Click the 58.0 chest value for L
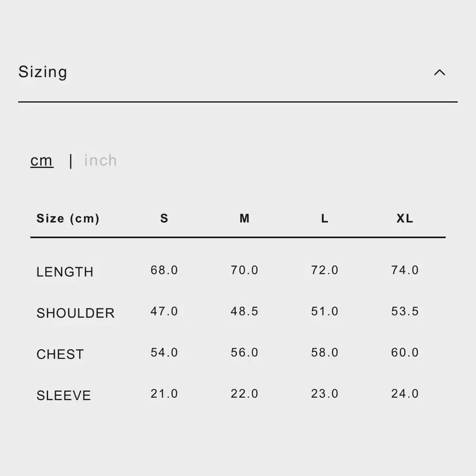 coord(325,353)
